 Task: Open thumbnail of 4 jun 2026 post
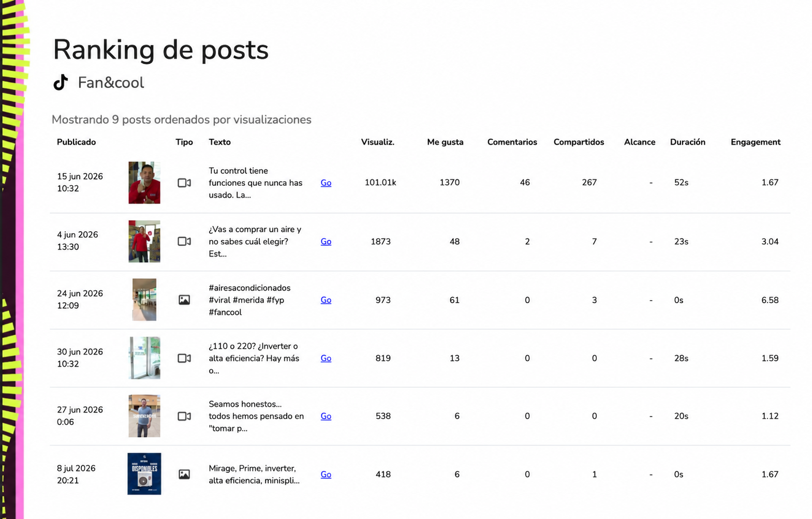[x=144, y=241]
